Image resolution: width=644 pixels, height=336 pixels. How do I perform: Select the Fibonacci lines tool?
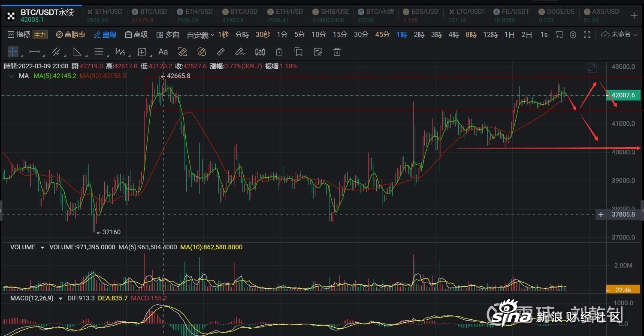pyautogui.click(x=99, y=52)
